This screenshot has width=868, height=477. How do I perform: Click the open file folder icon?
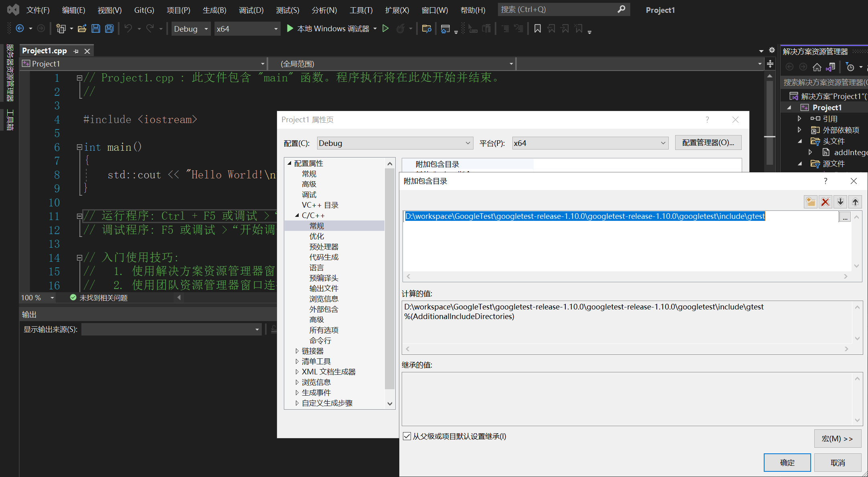pyautogui.click(x=82, y=28)
